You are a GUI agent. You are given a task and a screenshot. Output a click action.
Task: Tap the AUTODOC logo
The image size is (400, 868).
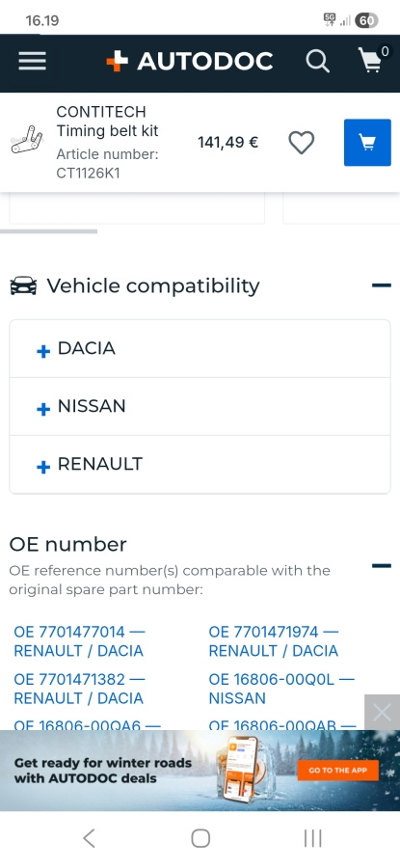190,61
